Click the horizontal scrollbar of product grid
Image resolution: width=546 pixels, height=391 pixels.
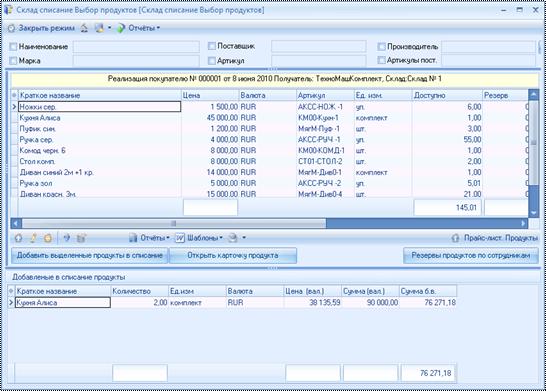click(270, 223)
